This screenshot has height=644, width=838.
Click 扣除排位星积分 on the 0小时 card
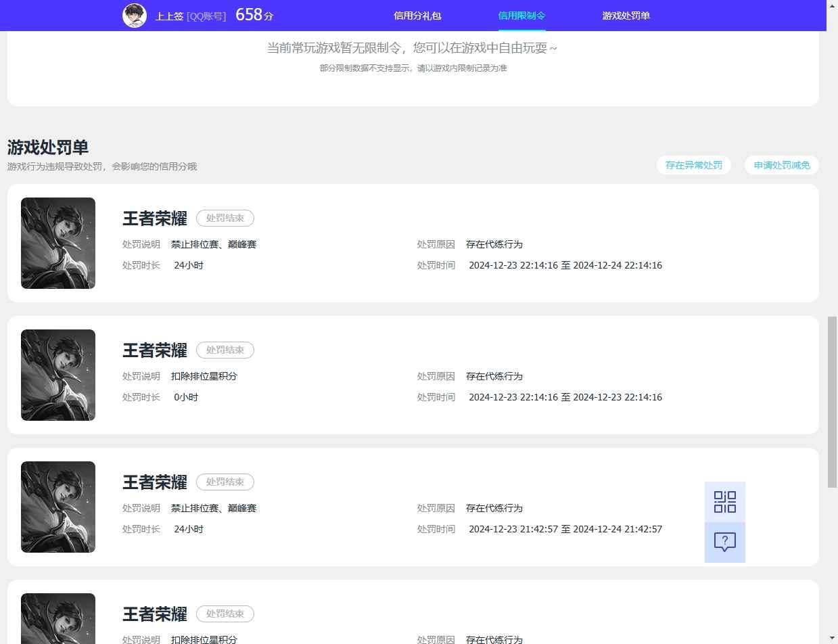[x=204, y=376]
